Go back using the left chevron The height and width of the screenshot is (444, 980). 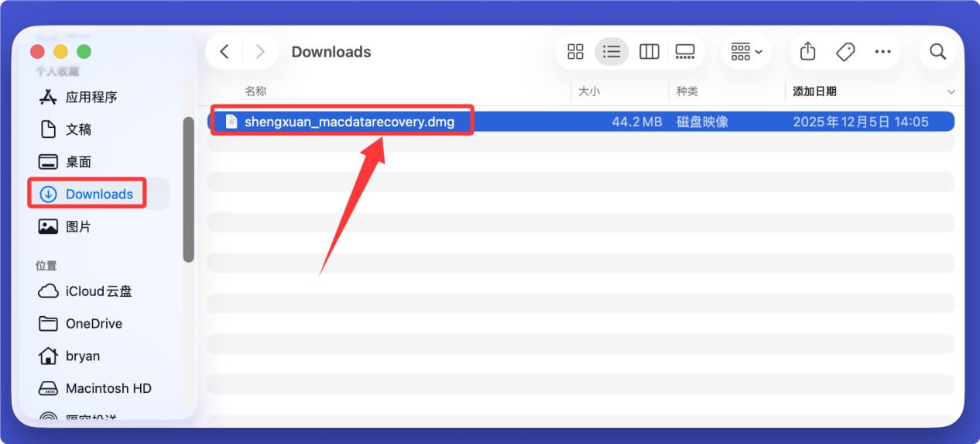[x=224, y=52]
